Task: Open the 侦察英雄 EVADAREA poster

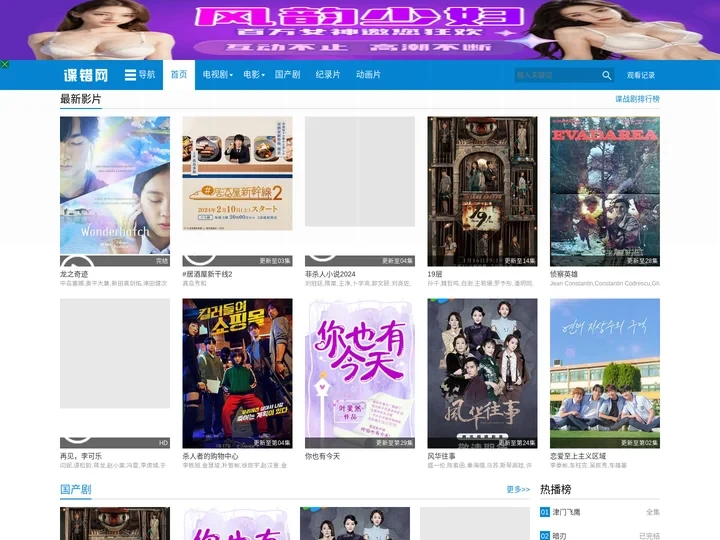Action: point(605,191)
